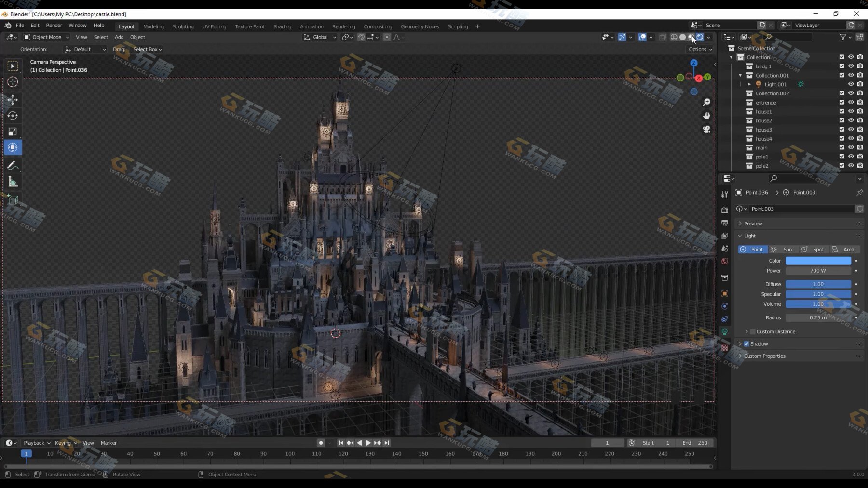Open the timeline Marker menu
868x488 pixels.
(x=108, y=443)
